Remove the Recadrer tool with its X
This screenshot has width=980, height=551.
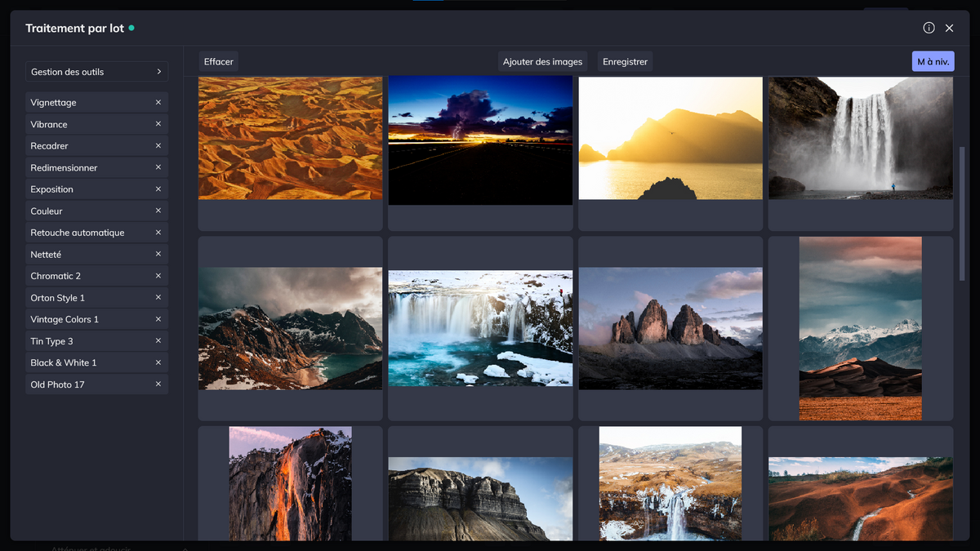(158, 145)
